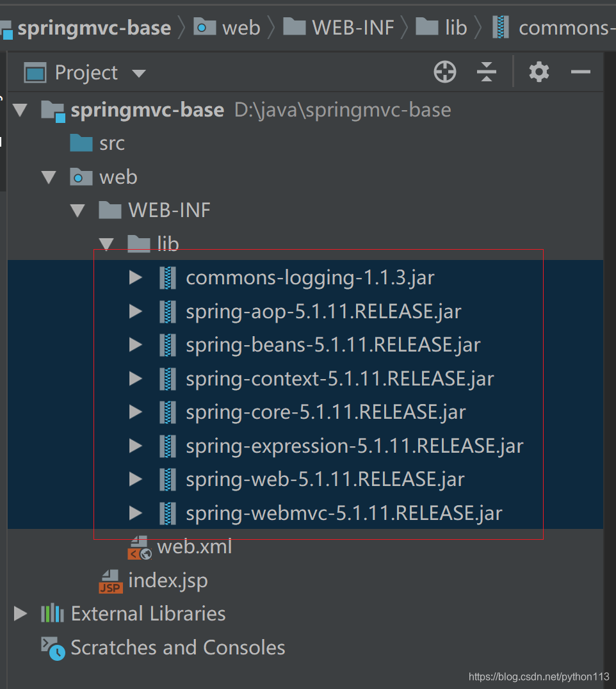Click the locate/scroll-from-source crosshair icon

(444, 72)
